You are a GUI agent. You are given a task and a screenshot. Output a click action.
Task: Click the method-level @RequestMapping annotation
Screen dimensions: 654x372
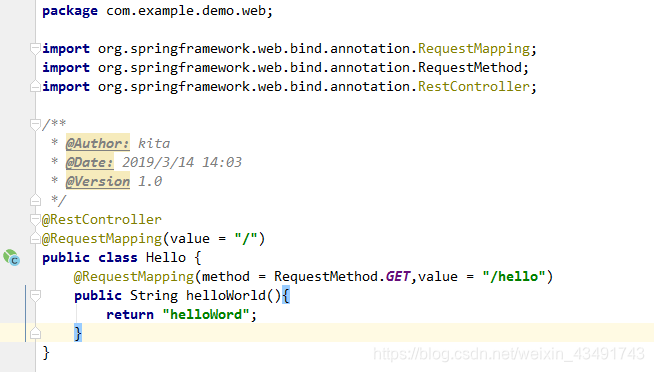[133, 276]
